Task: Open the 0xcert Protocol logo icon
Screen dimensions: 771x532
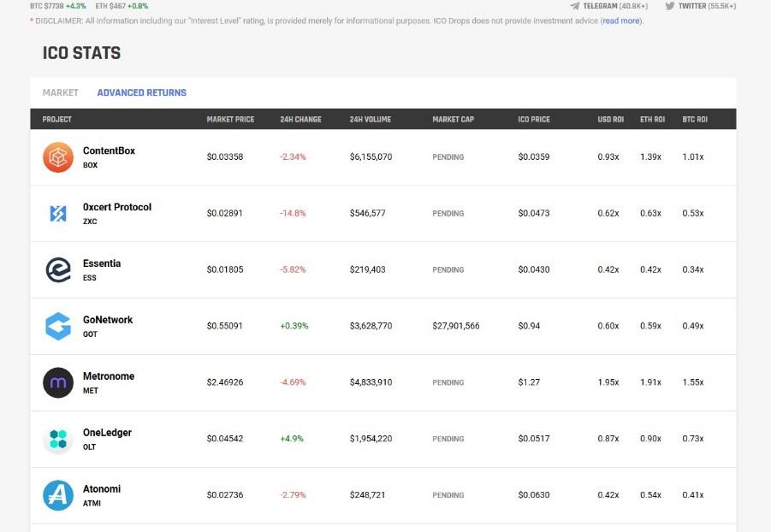Action: pyautogui.click(x=58, y=213)
